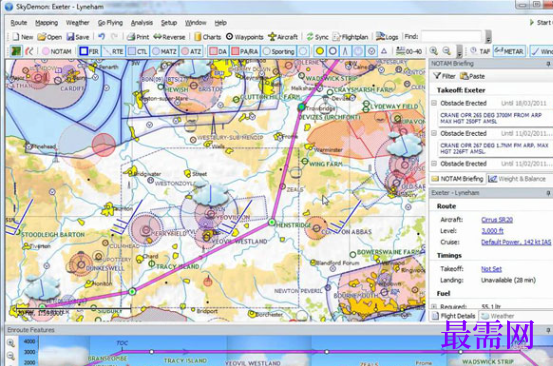Image resolution: width=553 pixels, height=366 pixels.
Task: Click the Reverse route icon
Action: point(169,37)
